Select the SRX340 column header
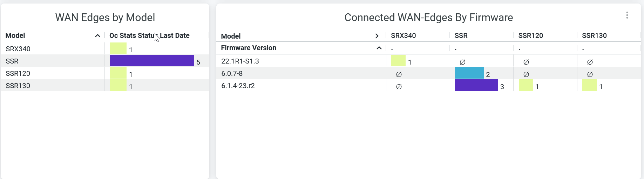 click(403, 35)
